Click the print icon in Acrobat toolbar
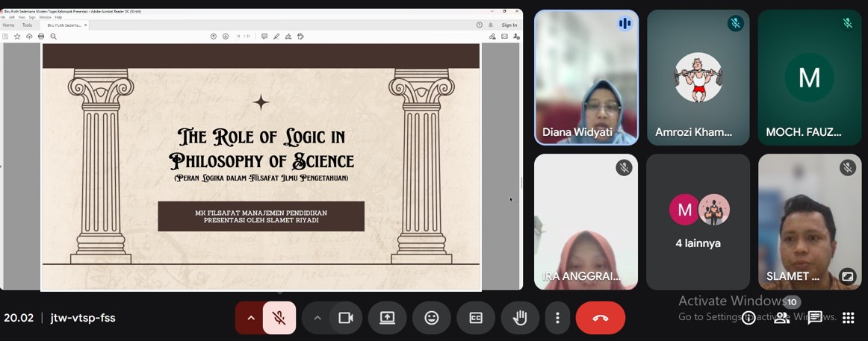The height and width of the screenshot is (341, 868). pyautogui.click(x=41, y=37)
